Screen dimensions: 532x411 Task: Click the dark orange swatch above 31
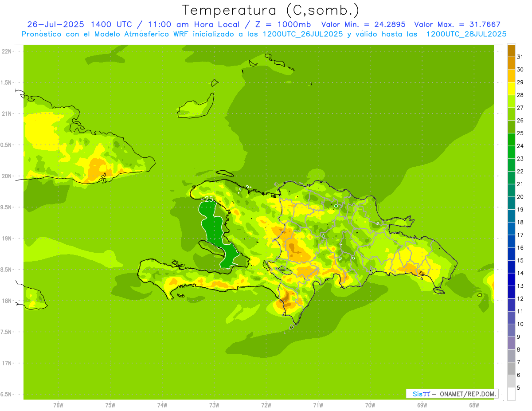point(511,51)
